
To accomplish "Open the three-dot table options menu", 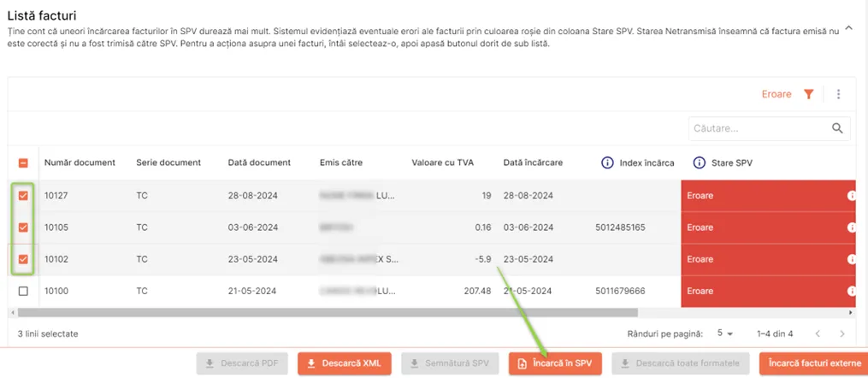I will pos(839,95).
